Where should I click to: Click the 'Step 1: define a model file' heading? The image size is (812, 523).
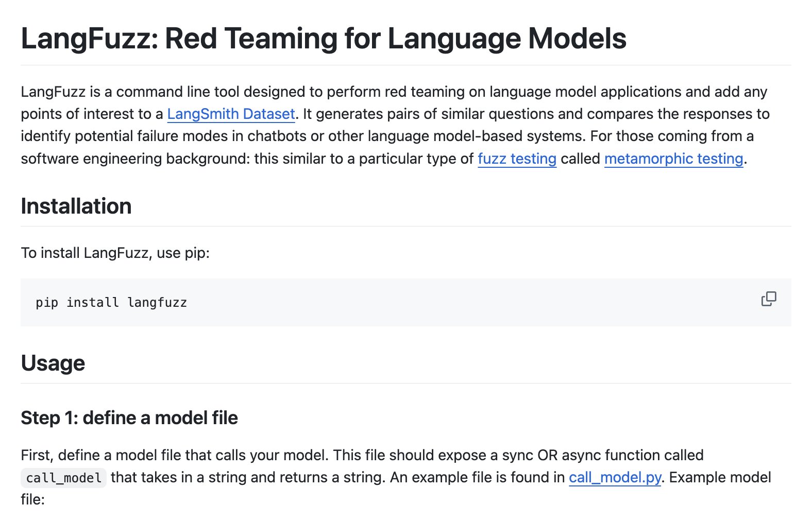coord(129,418)
